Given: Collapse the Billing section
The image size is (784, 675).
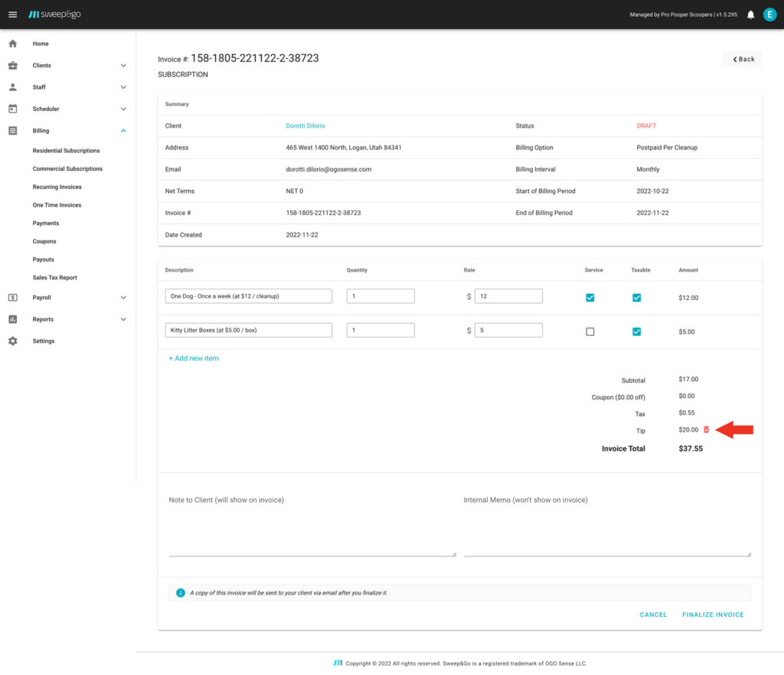Looking at the screenshot, I should pyautogui.click(x=123, y=131).
